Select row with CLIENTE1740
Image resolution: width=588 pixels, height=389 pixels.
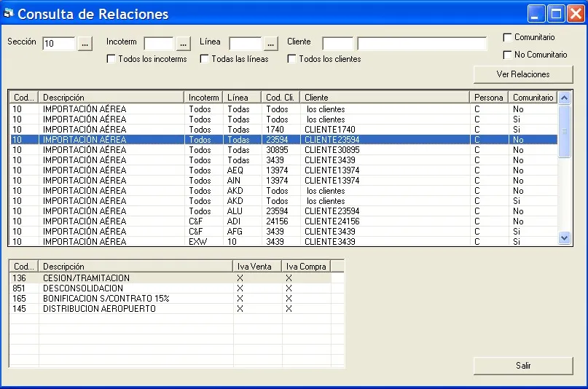tap(283, 129)
